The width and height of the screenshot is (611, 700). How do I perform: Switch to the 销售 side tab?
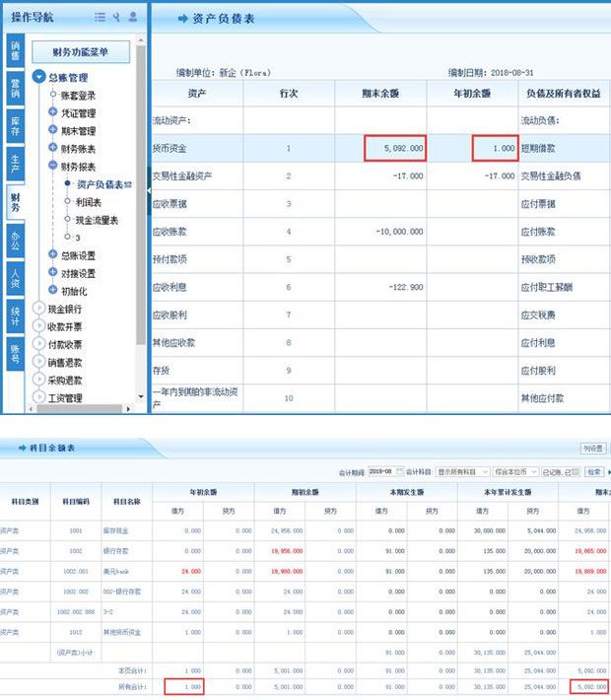point(15,51)
